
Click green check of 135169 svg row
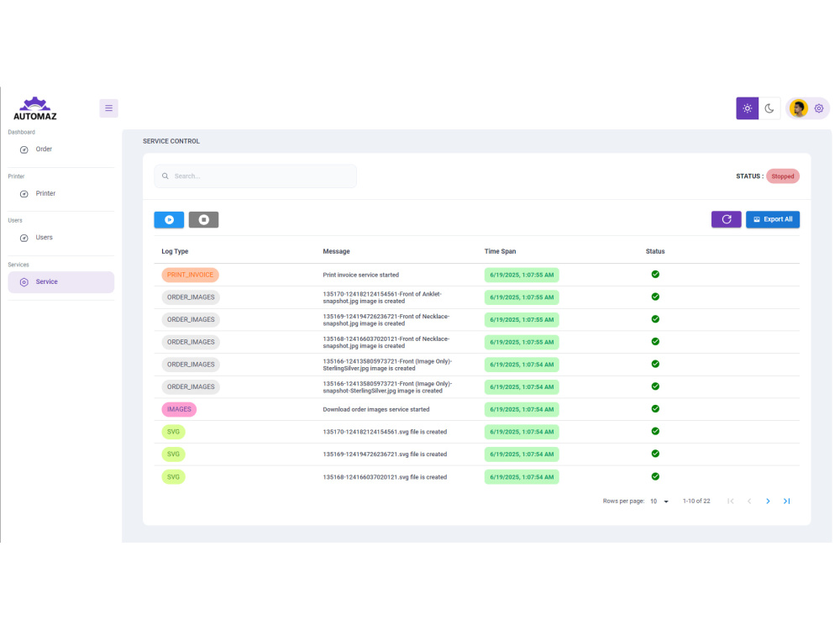click(x=655, y=454)
